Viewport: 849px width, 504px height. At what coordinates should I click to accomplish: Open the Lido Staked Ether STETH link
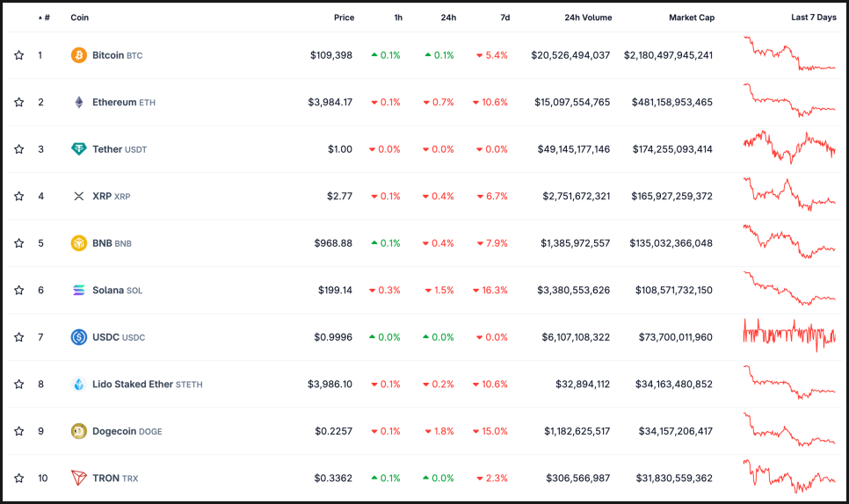[148, 385]
